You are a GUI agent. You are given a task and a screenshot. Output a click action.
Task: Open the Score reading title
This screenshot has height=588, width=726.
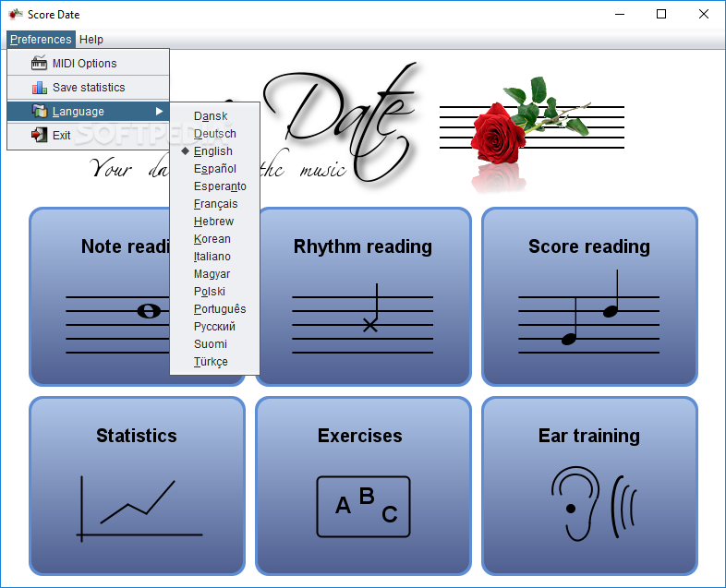(x=589, y=246)
